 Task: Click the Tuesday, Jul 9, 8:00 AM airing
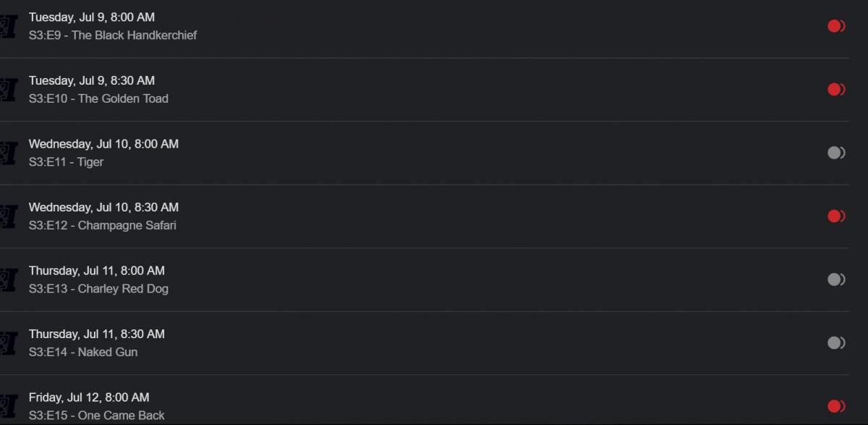92,17
